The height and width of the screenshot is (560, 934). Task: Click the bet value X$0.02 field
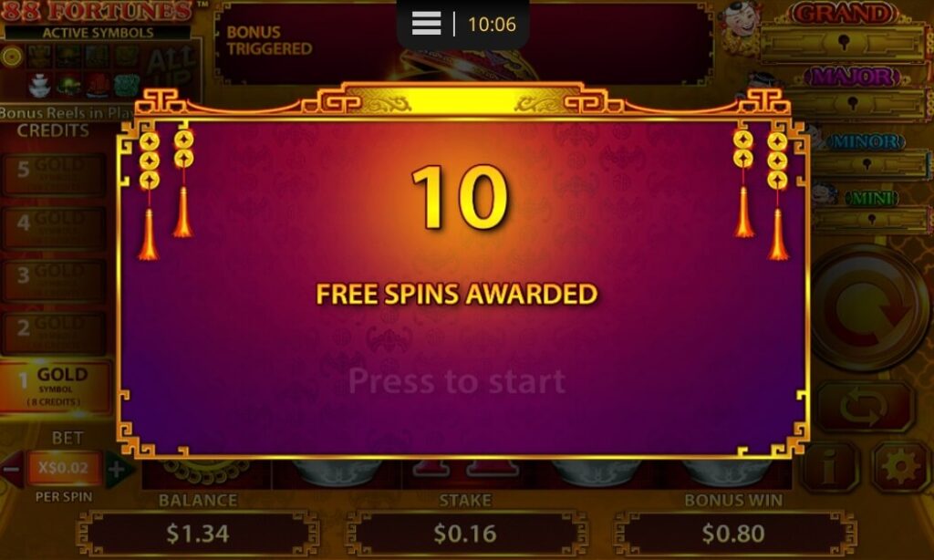pos(64,468)
